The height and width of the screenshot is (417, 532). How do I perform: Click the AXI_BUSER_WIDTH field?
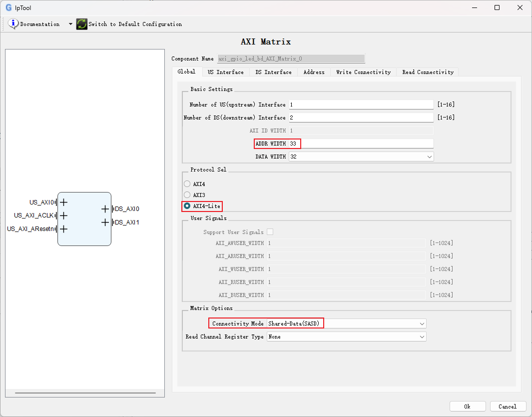(x=346, y=295)
